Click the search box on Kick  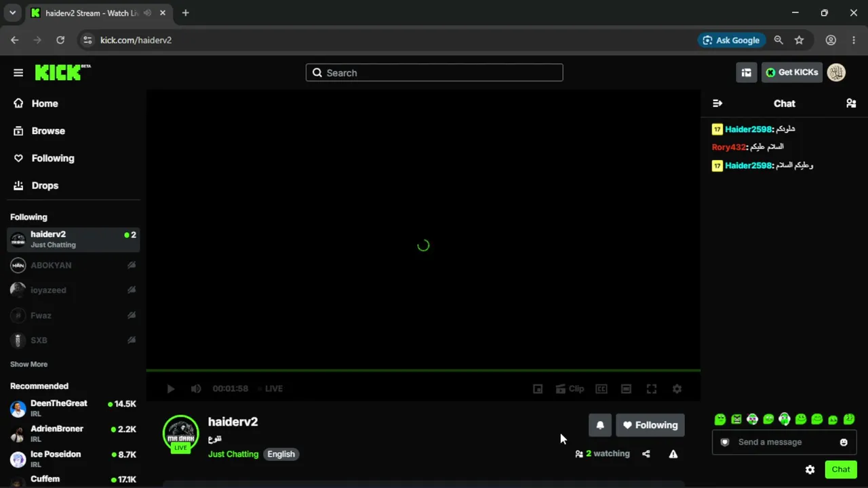click(x=434, y=73)
